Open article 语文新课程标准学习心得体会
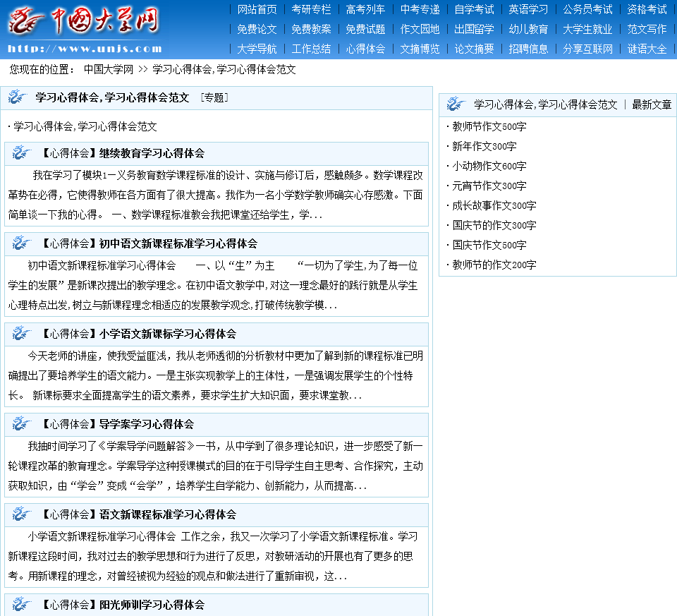The image size is (677, 616). pyautogui.click(x=168, y=514)
